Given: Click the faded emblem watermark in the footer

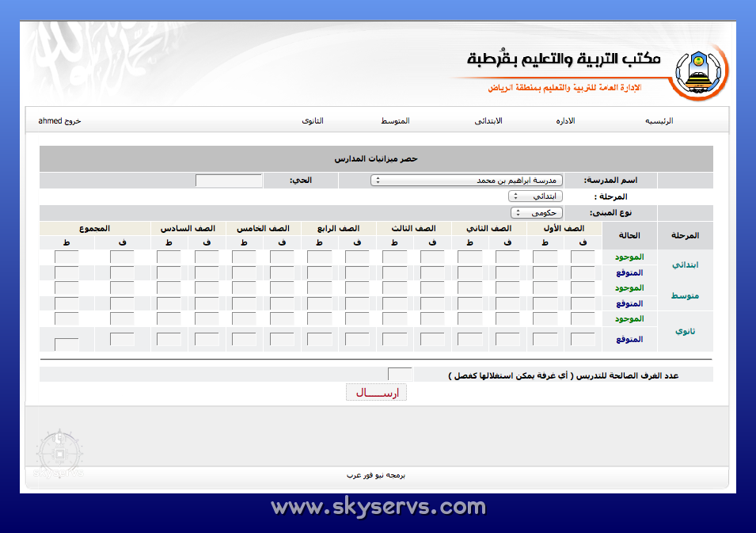Looking at the screenshot, I should (59, 454).
